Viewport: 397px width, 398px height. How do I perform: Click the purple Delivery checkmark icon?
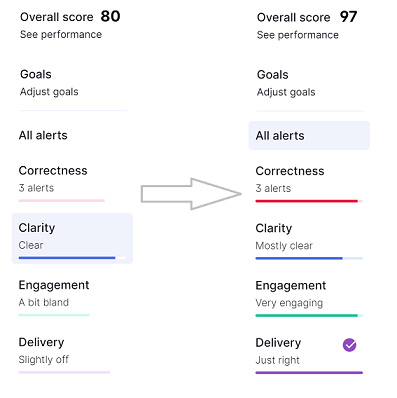[349, 345]
